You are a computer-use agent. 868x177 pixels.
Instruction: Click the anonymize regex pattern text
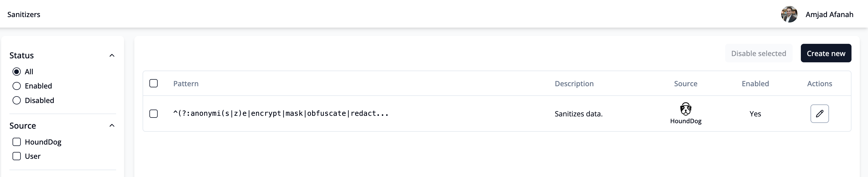point(281,114)
